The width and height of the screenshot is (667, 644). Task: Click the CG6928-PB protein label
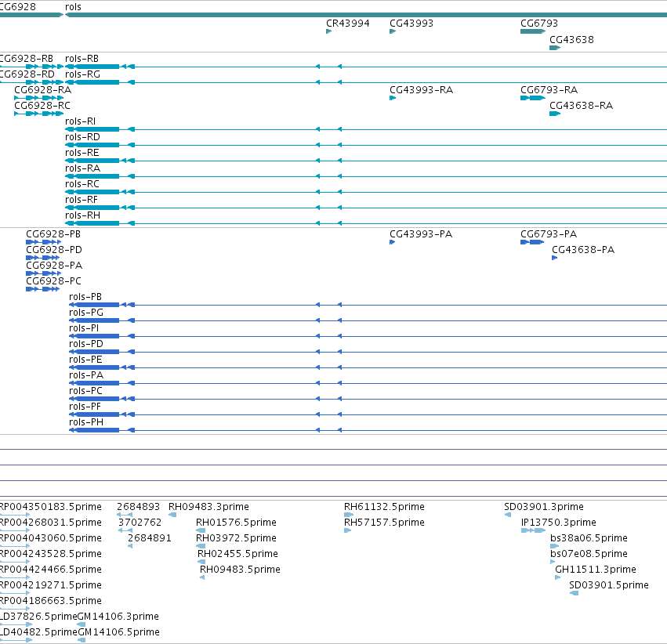(x=53, y=234)
